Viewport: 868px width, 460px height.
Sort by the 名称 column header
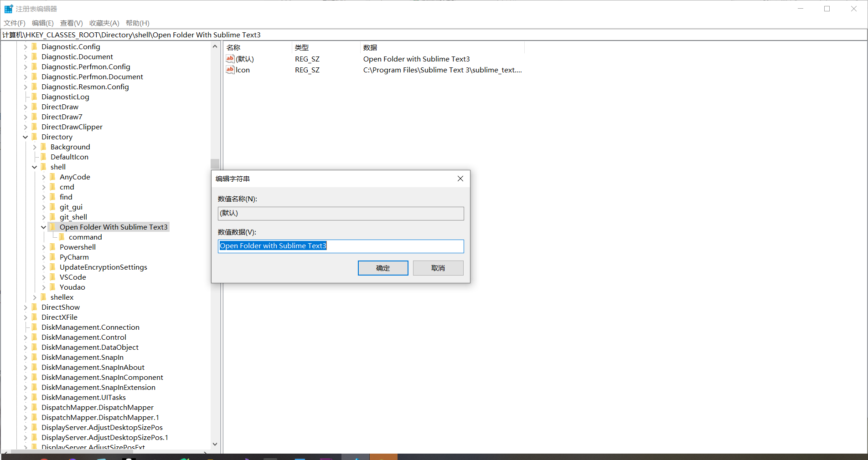click(258, 47)
